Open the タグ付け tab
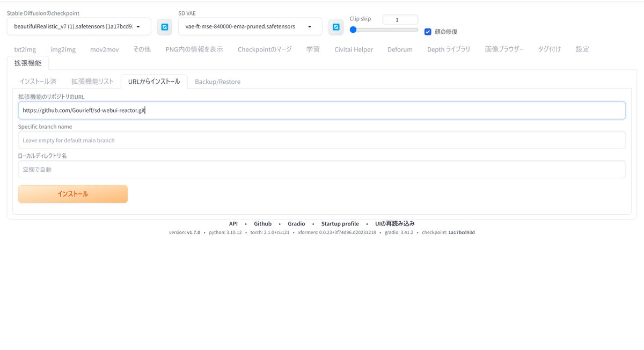The height and width of the screenshot is (350, 644). point(550,49)
